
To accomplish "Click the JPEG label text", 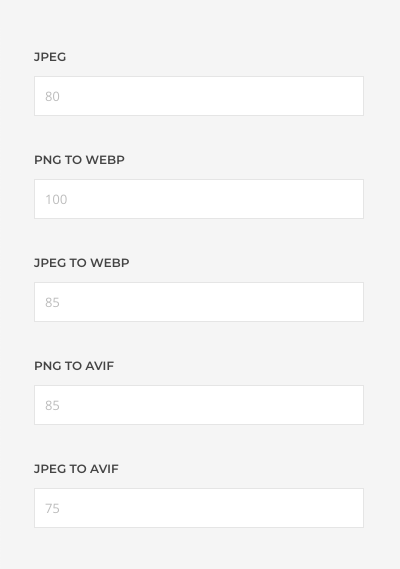I will [50, 57].
